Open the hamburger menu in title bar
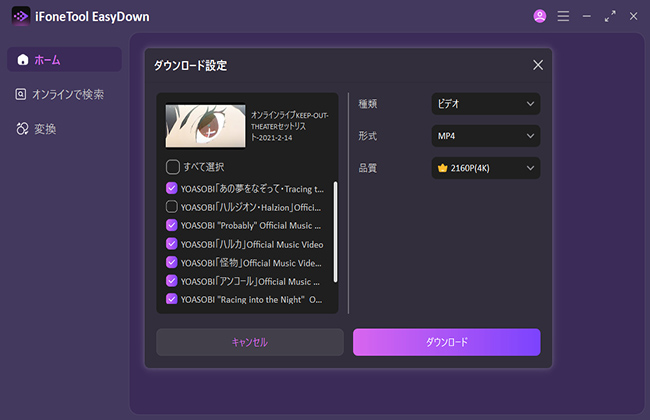Viewport: 650px width, 420px height. click(563, 16)
